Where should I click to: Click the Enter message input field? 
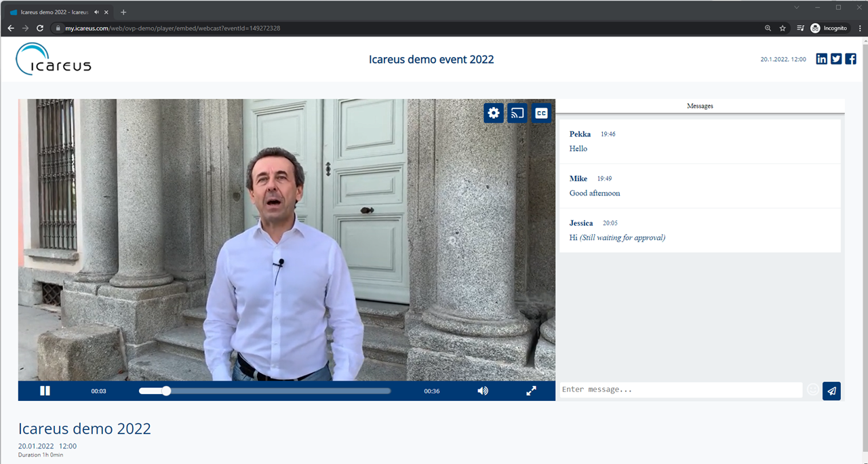679,390
